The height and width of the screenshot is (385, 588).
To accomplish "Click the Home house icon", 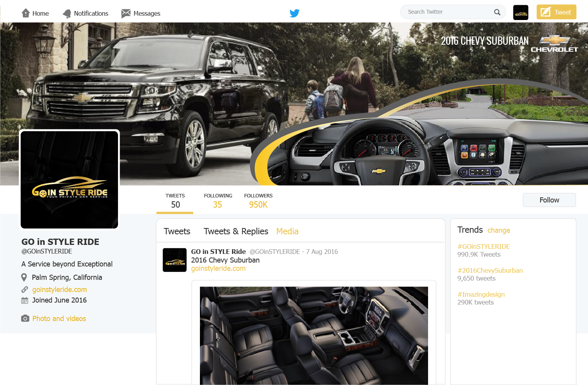I will 26,13.
